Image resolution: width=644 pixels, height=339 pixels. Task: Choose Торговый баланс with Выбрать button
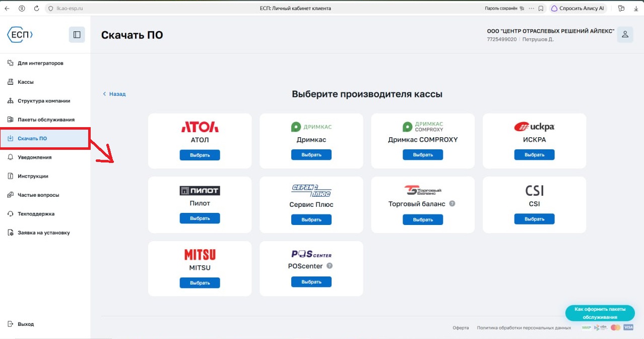(x=423, y=219)
